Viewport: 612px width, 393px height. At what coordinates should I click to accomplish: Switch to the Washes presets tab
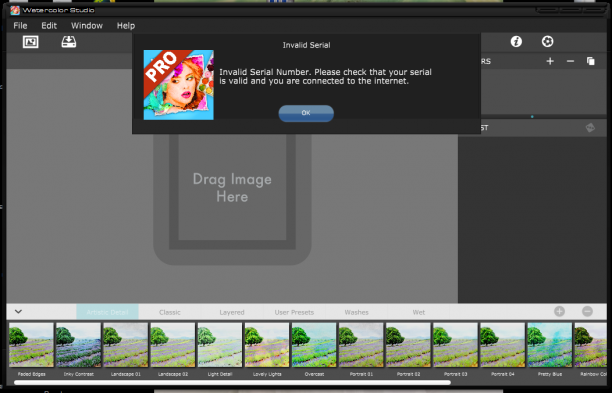coord(356,312)
